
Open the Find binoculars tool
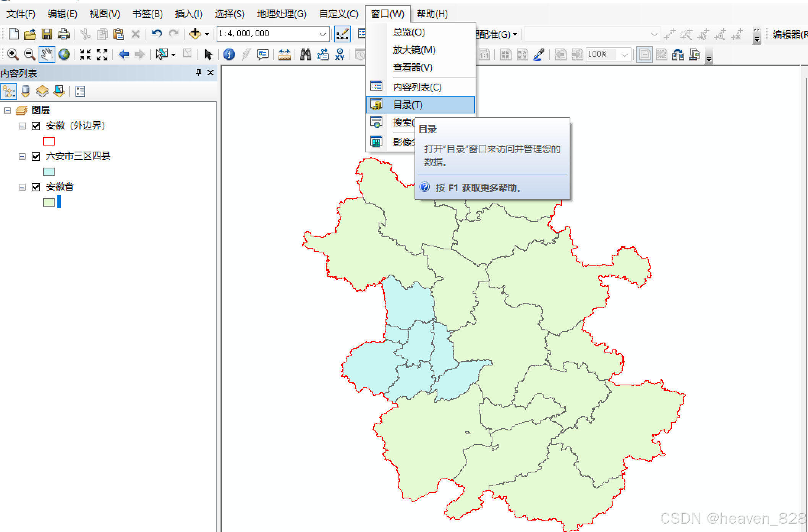click(x=305, y=55)
